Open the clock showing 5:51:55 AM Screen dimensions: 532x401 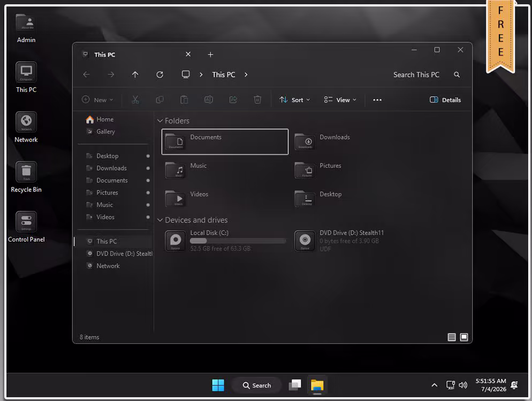tap(491, 385)
